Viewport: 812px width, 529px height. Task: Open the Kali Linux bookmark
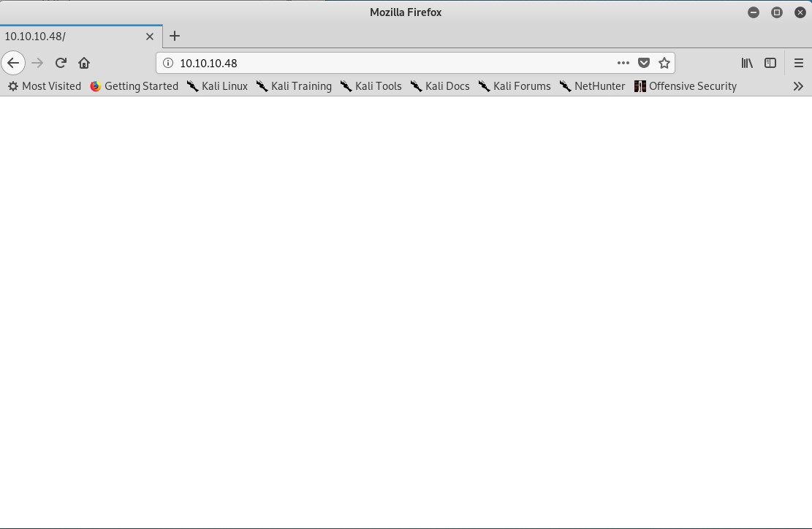tap(218, 86)
